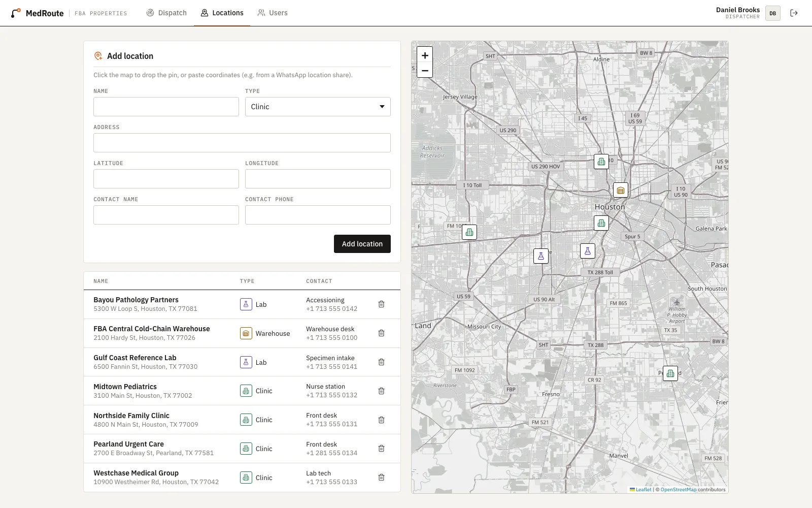This screenshot has width=812, height=508.
Task: Click the clinic marker near US 290 HOV
Action: point(601,162)
